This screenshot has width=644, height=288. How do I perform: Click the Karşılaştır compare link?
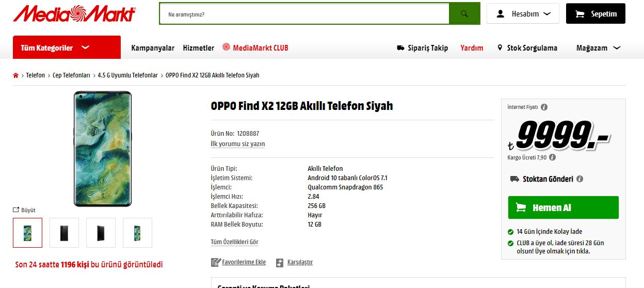click(300, 262)
